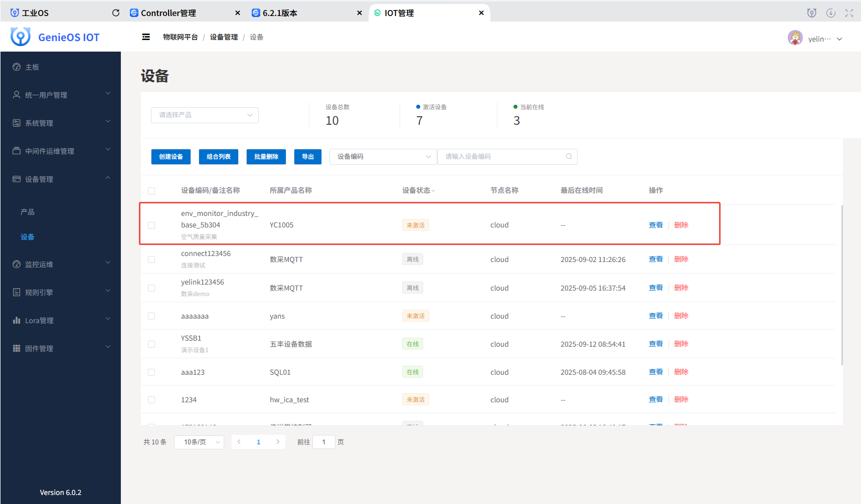This screenshot has height=504, width=861.
Task: Go to next page arrow in pagination
Action: [x=278, y=442]
